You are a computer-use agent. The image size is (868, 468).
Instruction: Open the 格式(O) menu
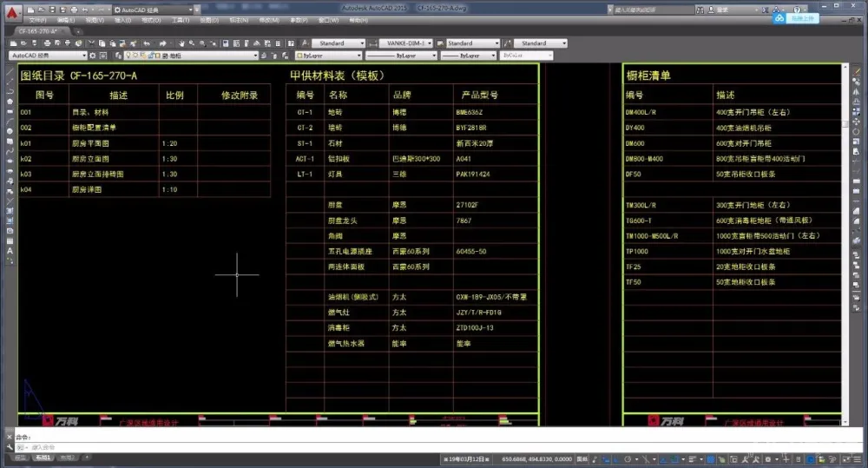tap(151, 20)
